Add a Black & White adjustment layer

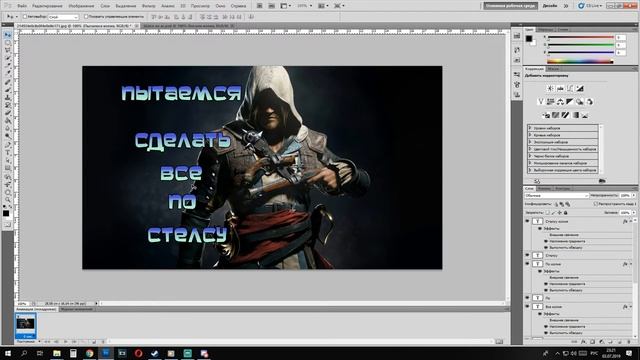[570, 102]
